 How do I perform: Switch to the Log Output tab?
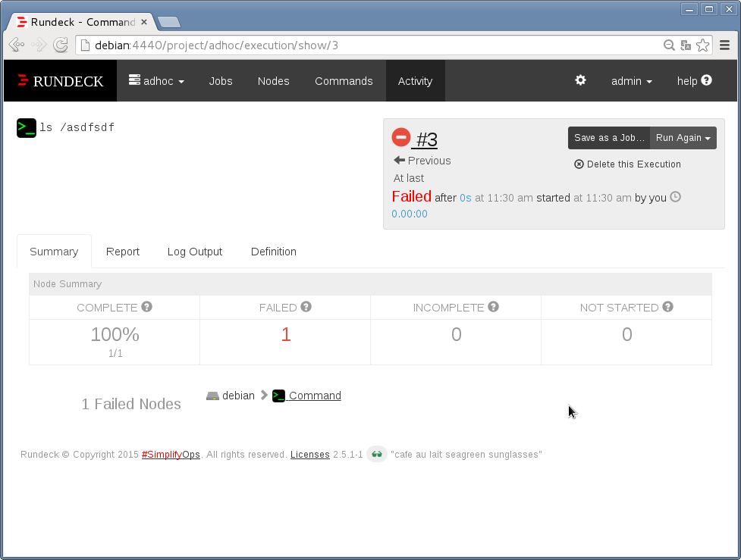point(195,251)
